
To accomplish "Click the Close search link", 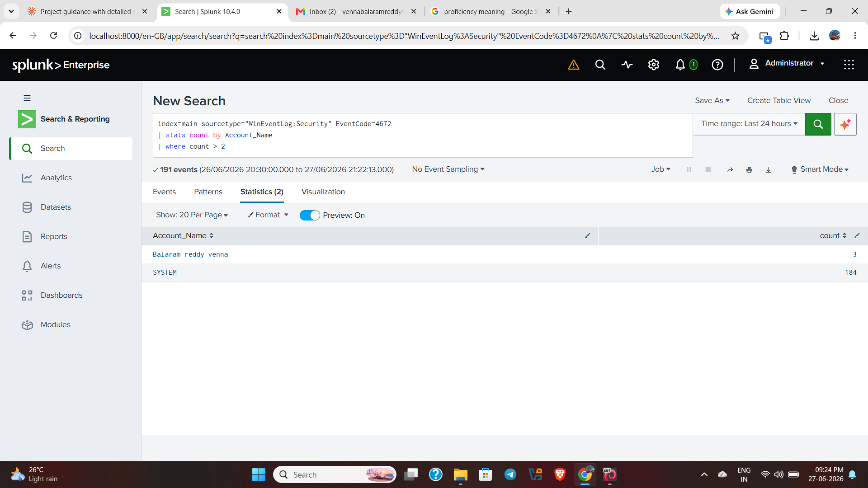I will point(838,100).
